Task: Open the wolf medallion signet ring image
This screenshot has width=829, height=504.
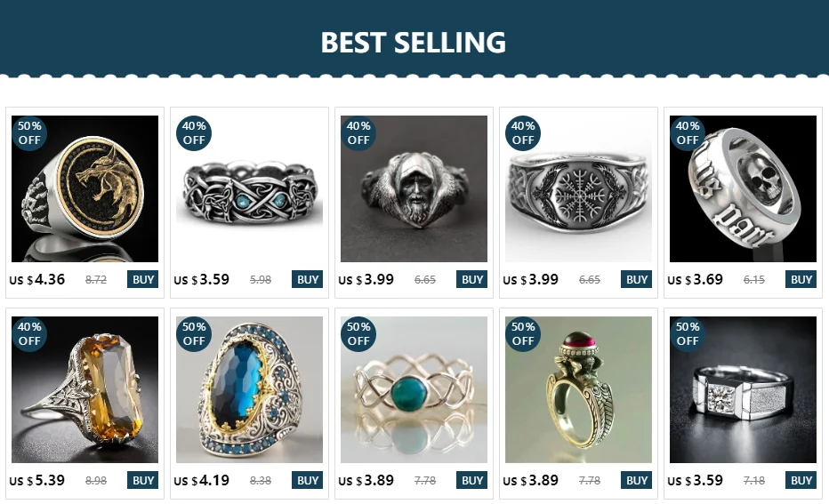Action: tap(85, 188)
